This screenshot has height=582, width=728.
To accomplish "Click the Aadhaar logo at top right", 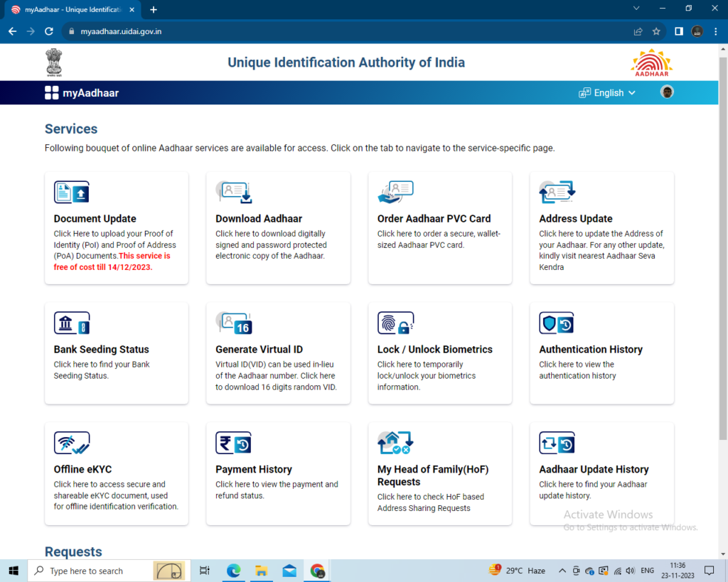I will pos(651,63).
